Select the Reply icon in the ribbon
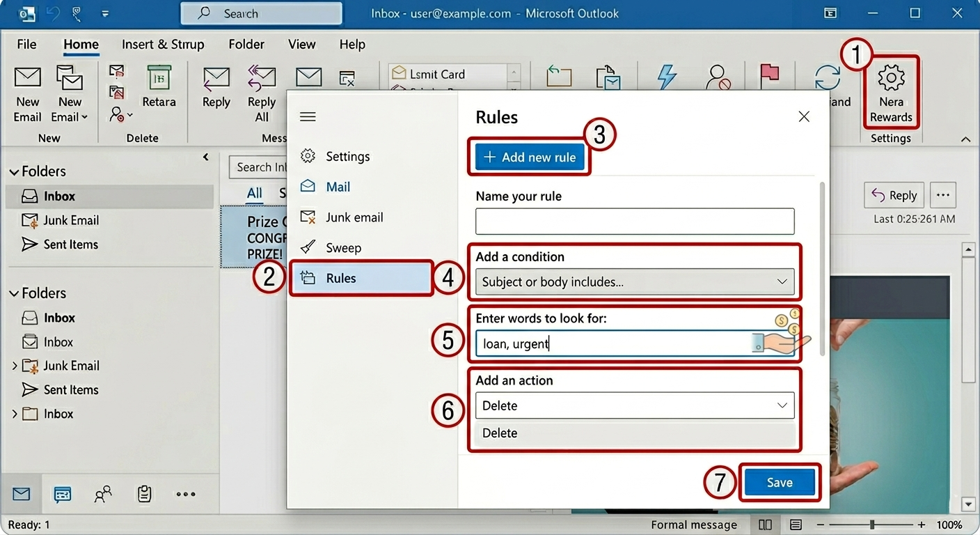This screenshot has width=980, height=535. [x=216, y=91]
